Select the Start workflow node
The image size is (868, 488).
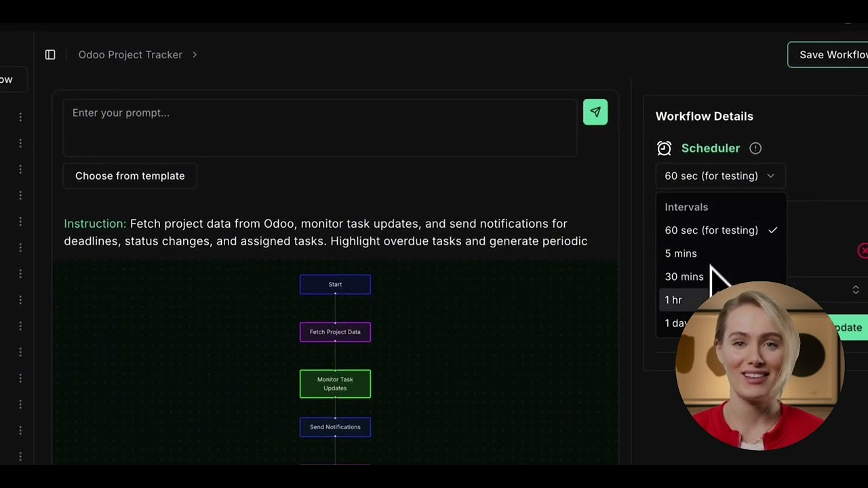click(x=335, y=285)
